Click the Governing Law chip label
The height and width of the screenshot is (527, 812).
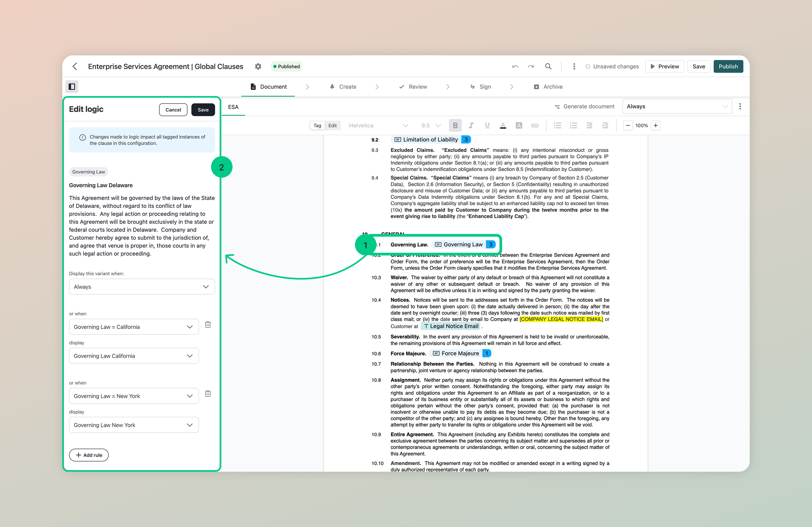click(x=88, y=172)
